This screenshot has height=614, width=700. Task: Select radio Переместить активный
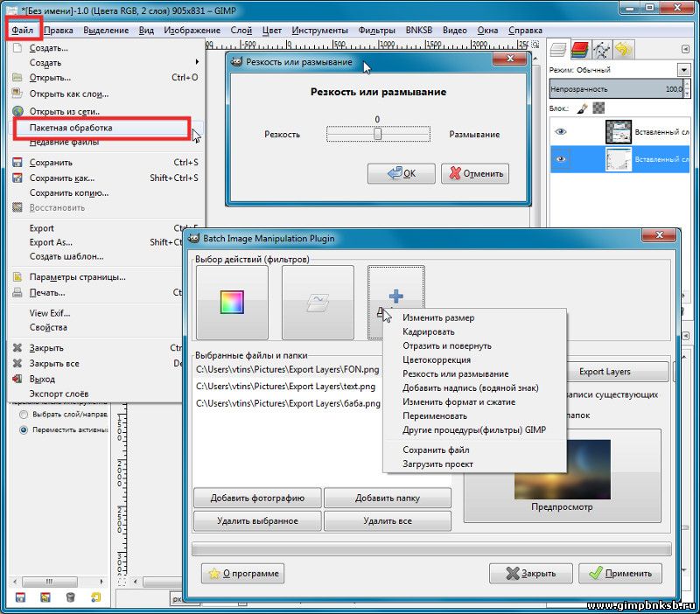[24, 430]
